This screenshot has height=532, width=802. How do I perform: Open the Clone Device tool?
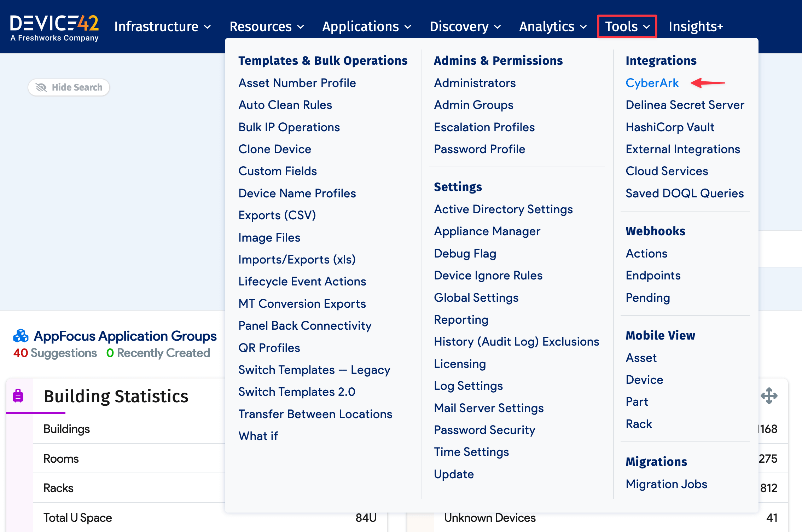pos(275,149)
